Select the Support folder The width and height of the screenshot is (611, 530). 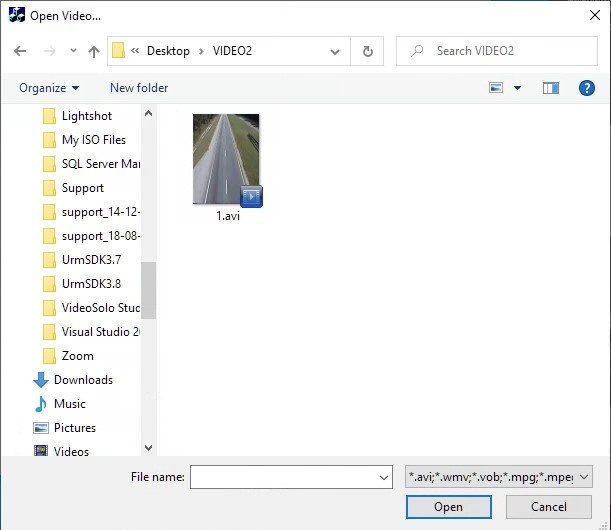pos(83,188)
